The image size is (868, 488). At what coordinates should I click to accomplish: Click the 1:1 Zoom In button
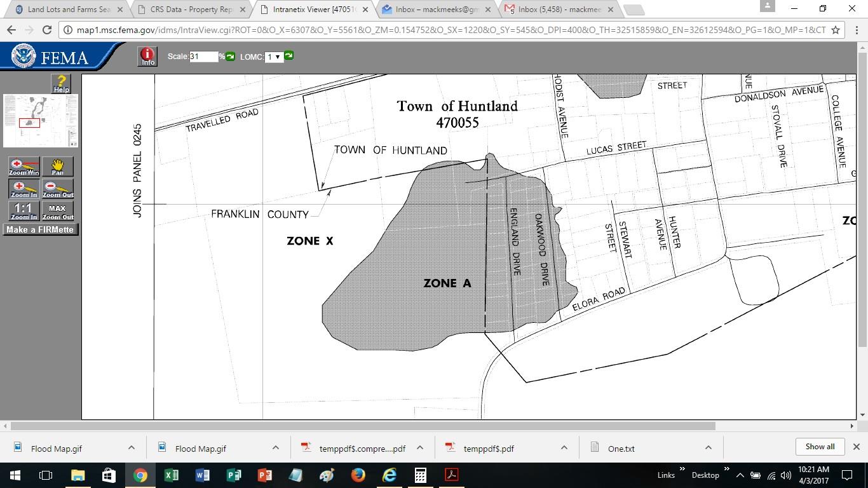tap(24, 211)
